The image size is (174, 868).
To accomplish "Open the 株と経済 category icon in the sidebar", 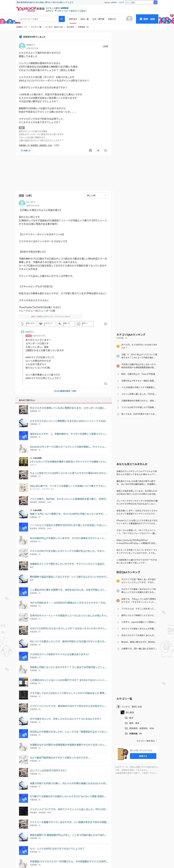I will pos(123,712).
